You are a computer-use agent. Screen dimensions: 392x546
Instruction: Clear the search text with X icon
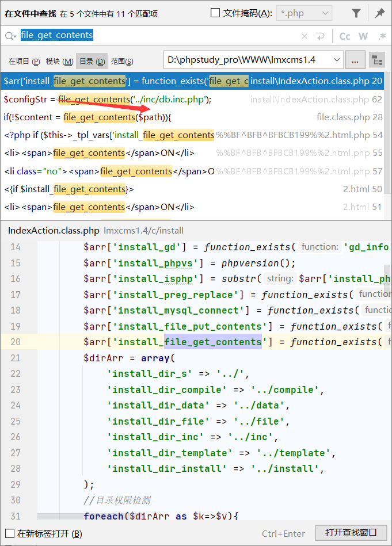pos(304,36)
